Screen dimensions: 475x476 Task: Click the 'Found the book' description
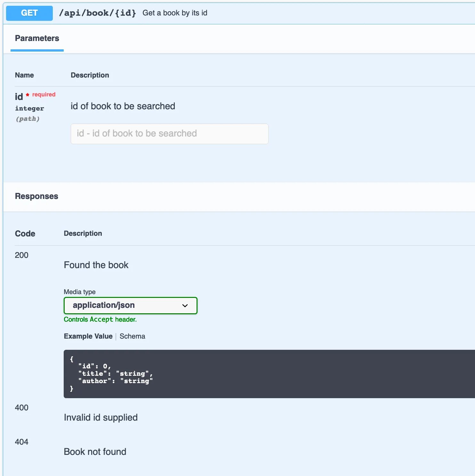point(96,265)
